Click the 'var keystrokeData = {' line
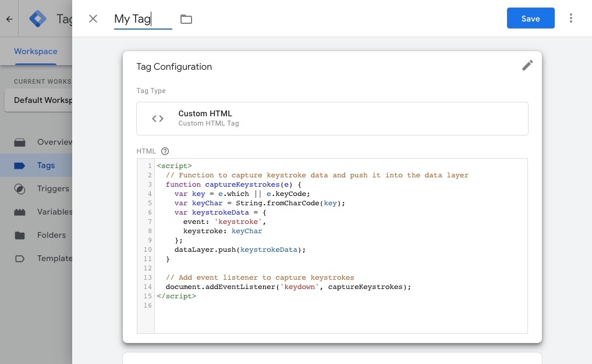592x364 pixels. 220,212
